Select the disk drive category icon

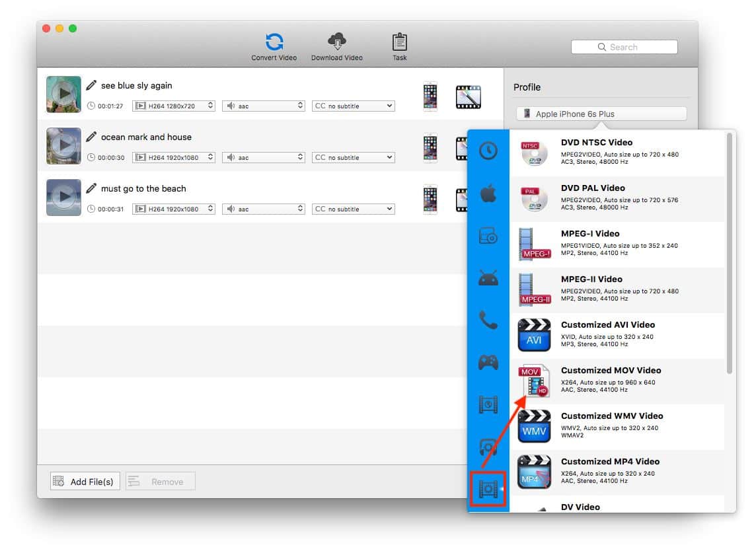click(x=488, y=237)
